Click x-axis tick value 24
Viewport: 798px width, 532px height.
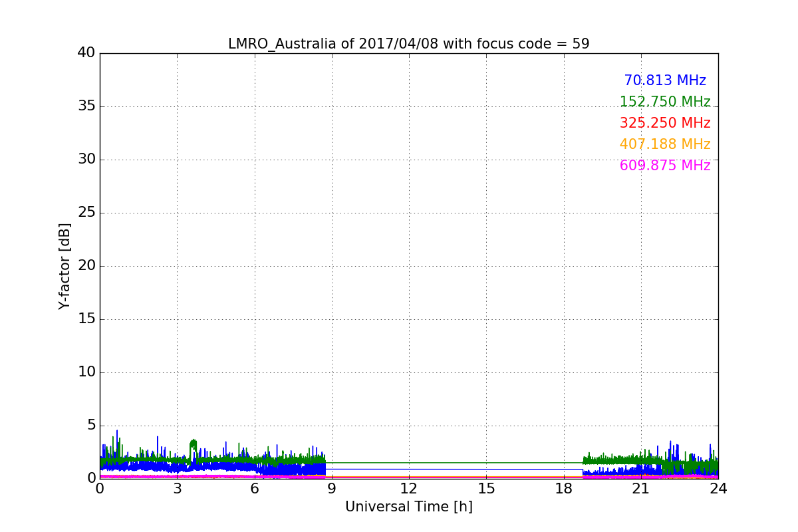(x=718, y=488)
